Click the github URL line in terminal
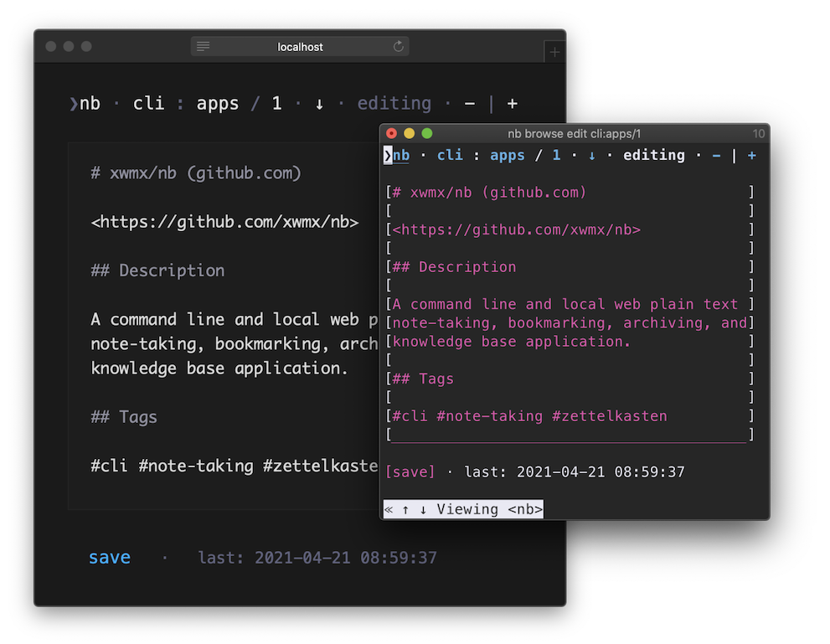 click(517, 229)
